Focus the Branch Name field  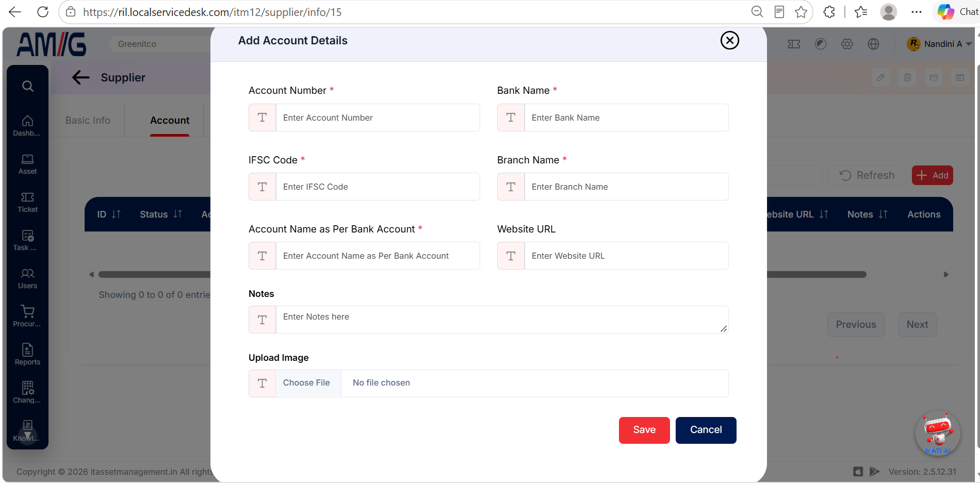[626, 187]
